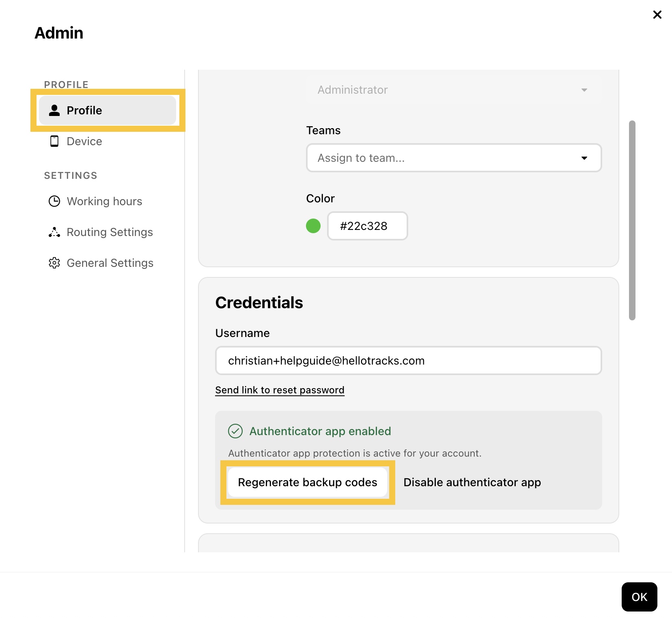This screenshot has width=672, height=618.
Task: Click the Administrator dropdown arrow
Action: [x=584, y=90]
